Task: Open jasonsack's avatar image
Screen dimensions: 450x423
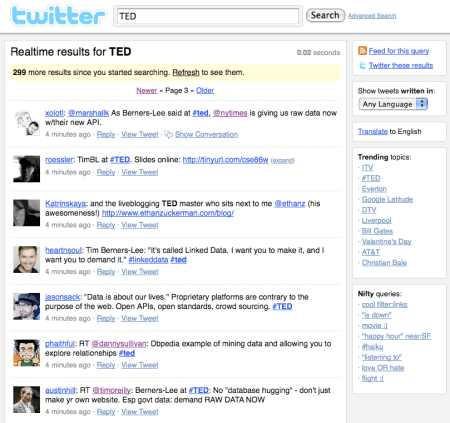Action: click(x=27, y=306)
